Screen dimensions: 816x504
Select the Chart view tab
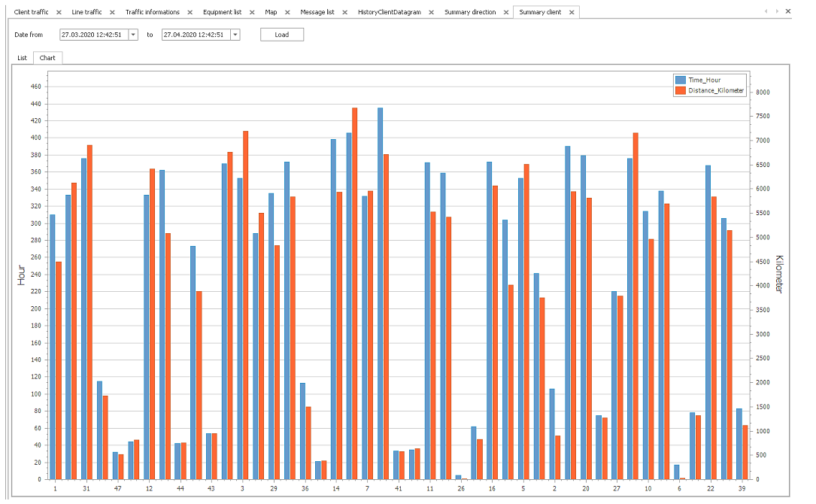(x=47, y=58)
